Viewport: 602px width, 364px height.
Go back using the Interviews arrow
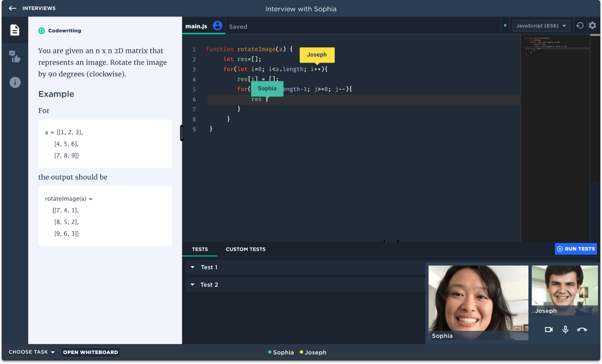point(12,8)
